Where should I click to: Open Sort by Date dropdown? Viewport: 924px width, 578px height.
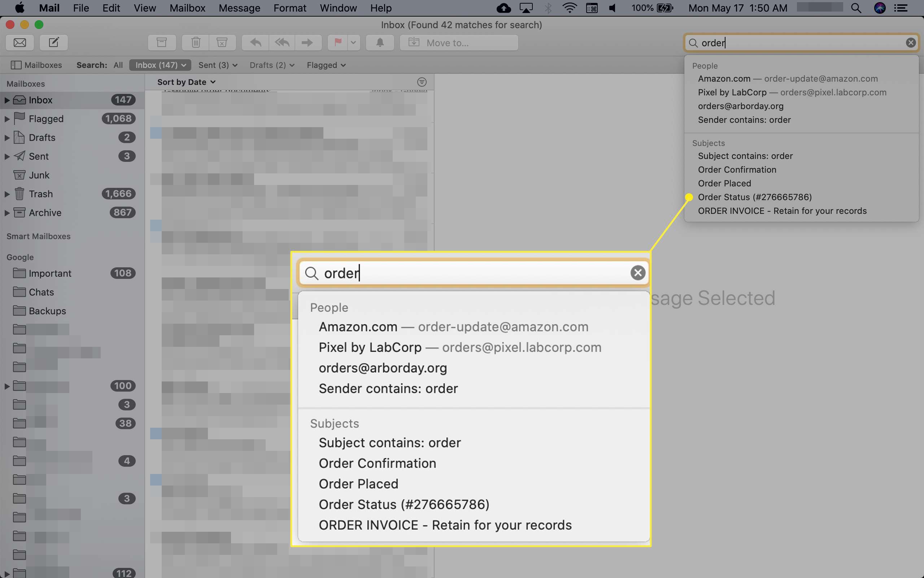(x=186, y=82)
